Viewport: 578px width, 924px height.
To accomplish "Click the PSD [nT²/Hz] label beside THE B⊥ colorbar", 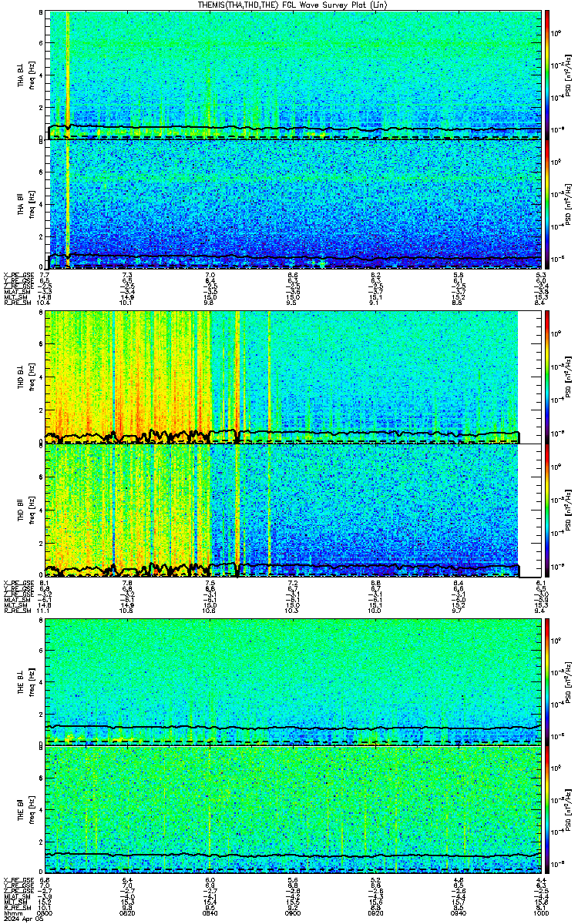I will coord(570,681).
